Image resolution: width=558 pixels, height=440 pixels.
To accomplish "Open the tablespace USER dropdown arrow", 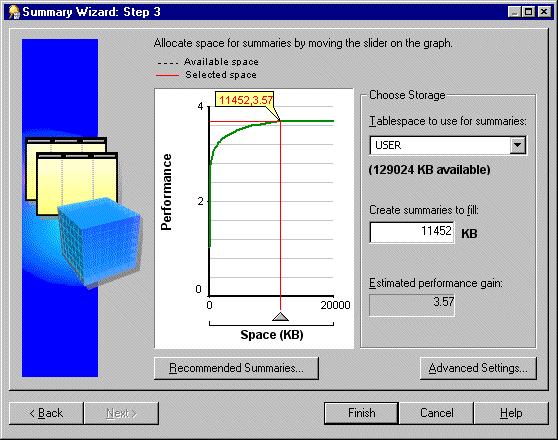I will [518, 145].
